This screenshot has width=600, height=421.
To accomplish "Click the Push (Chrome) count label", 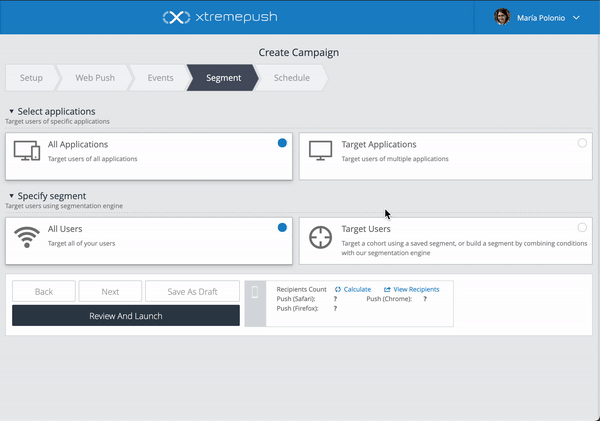I will coord(389,299).
